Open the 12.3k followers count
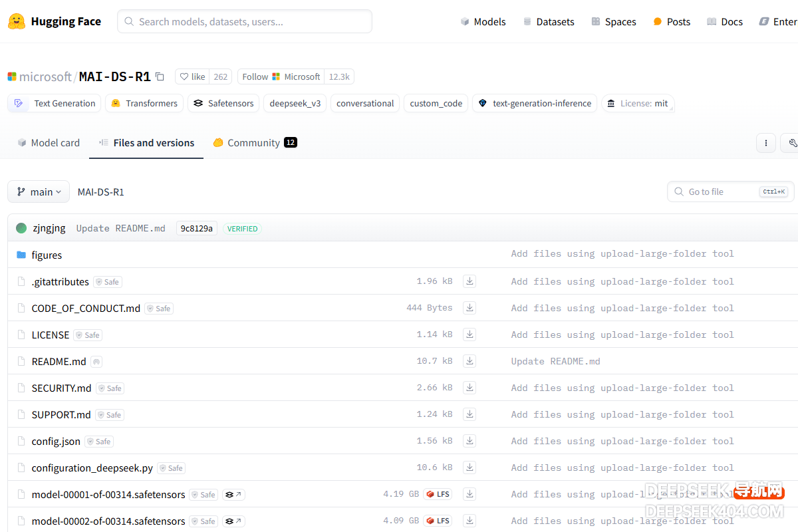This screenshot has width=798, height=532. 339,76
